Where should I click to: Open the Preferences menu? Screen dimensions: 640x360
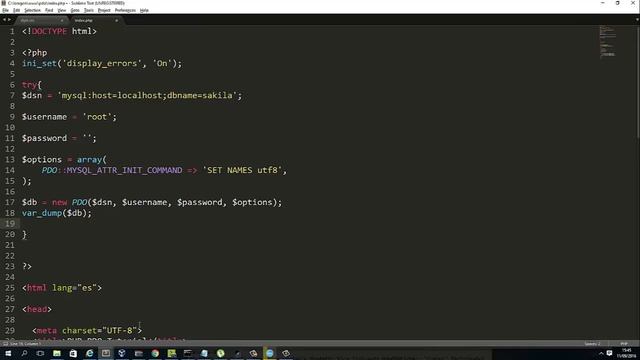tap(125, 10)
